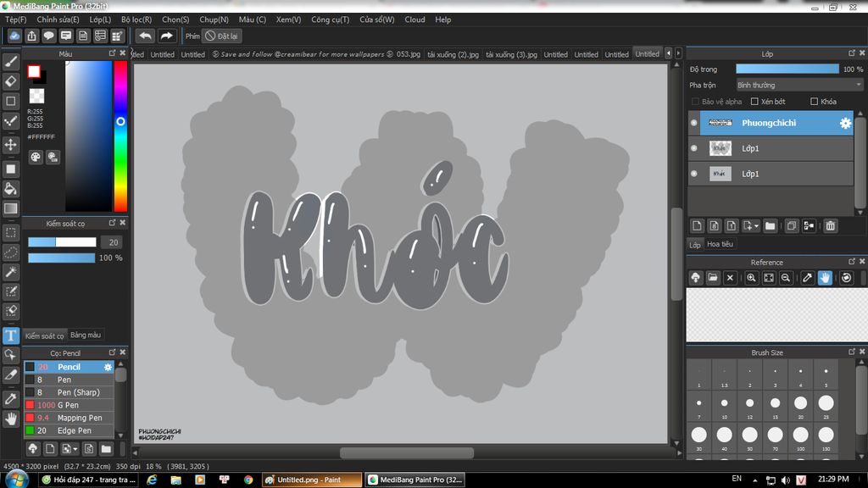The image size is (868, 488).
Task: Select the Text tool
Action: click(10, 335)
